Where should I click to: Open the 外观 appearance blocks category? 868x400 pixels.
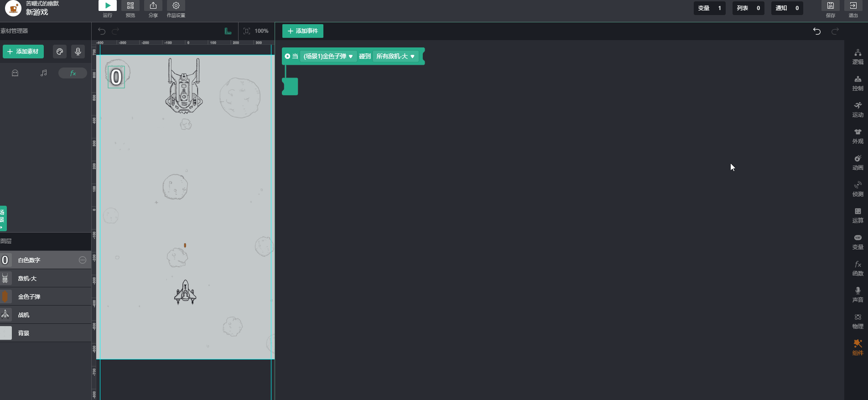858,136
